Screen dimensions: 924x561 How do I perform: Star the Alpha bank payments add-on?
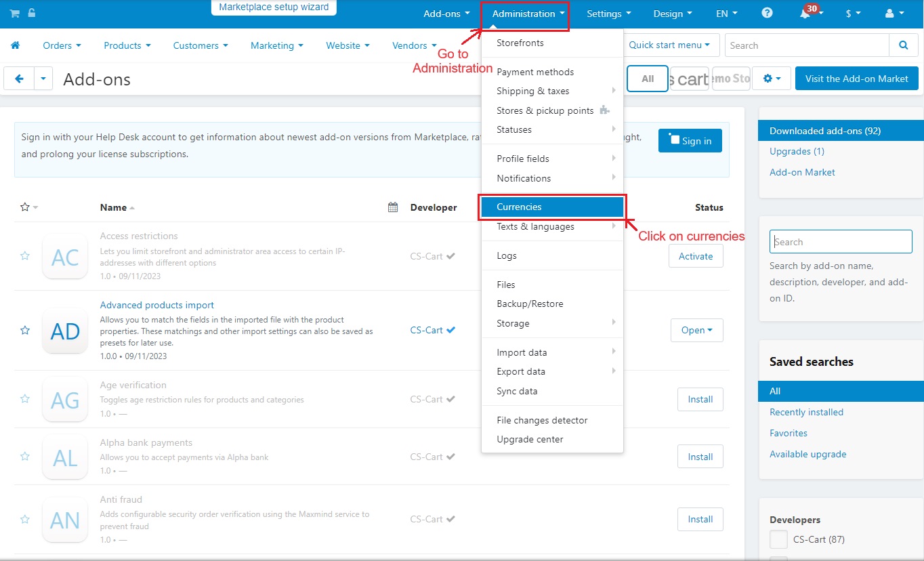pos(25,457)
